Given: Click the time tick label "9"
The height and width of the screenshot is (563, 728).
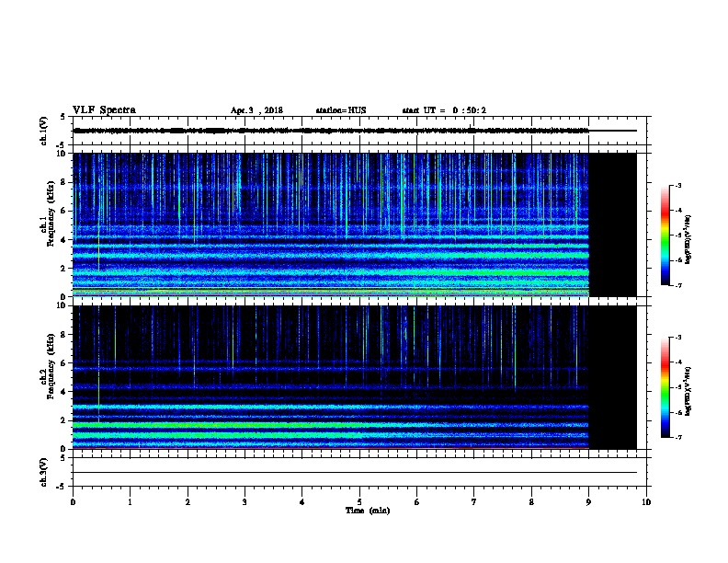Looking at the screenshot, I should 588,502.
